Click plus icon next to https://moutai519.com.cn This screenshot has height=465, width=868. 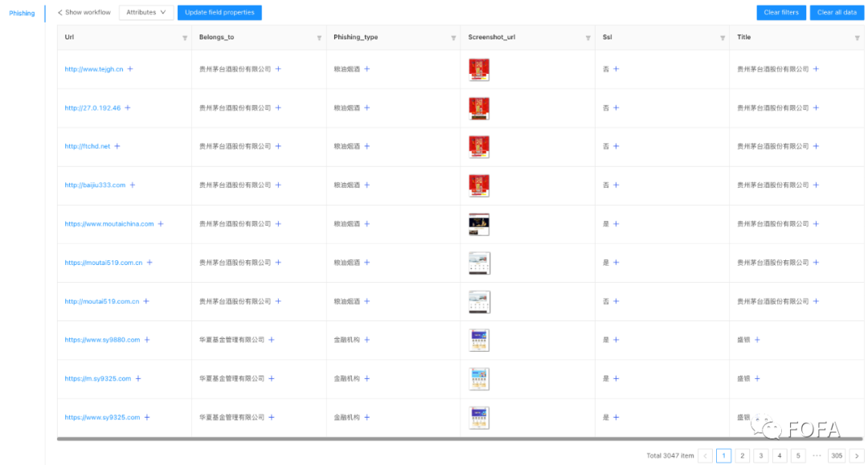point(149,263)
